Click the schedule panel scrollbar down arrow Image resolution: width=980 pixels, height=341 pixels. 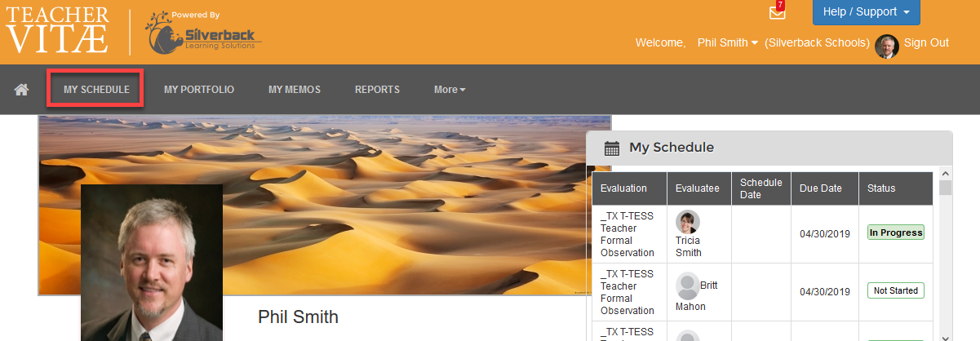point(946,335)
